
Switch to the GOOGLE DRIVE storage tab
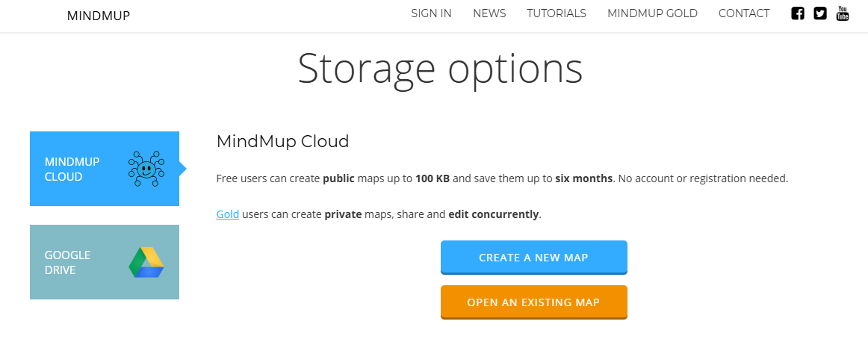click(x=105, y=262)
